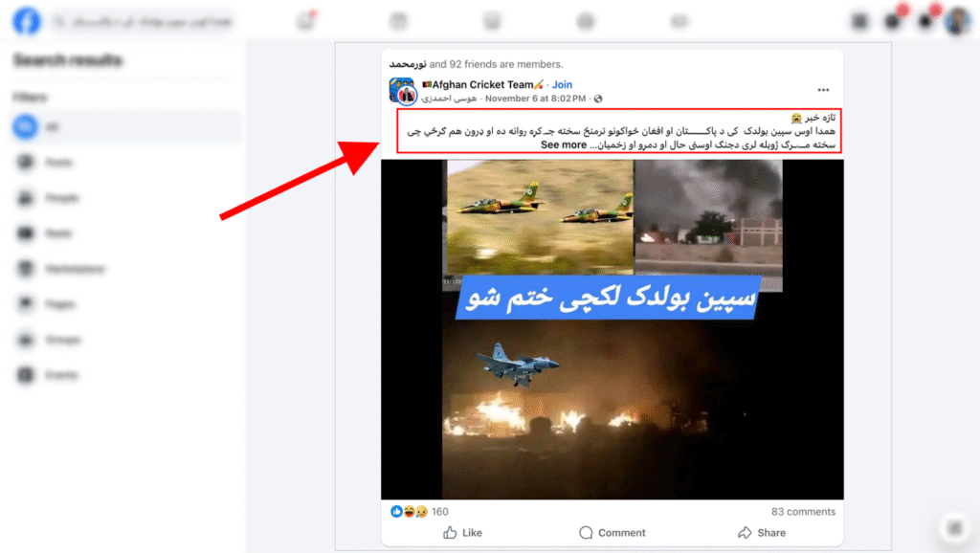The image size is (980, 553).
Task: Click the Share arrow button
Action: (761, 532)
